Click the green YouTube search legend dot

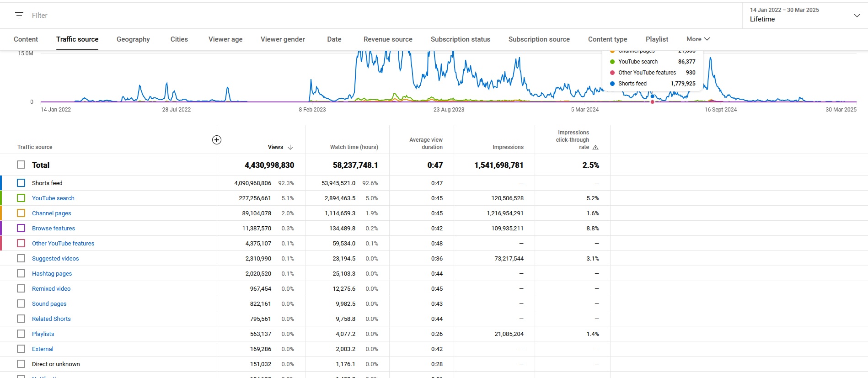tap(612, 62)
